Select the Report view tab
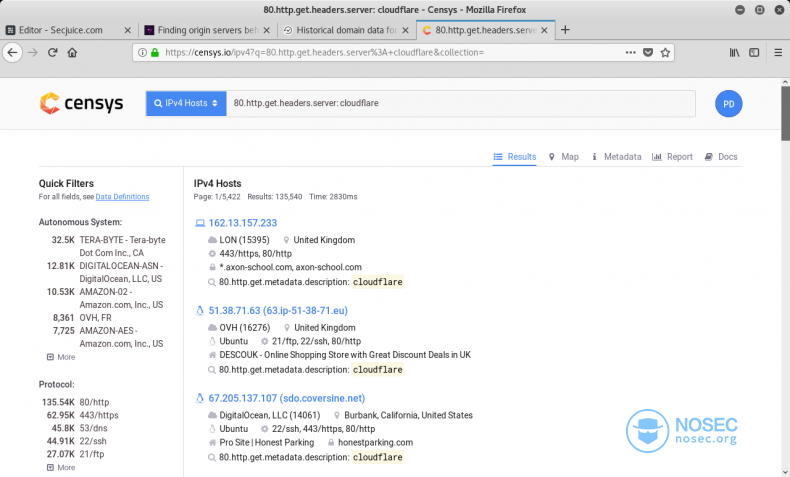Viewport: 790px width, 477px height. tap(672, 157)
